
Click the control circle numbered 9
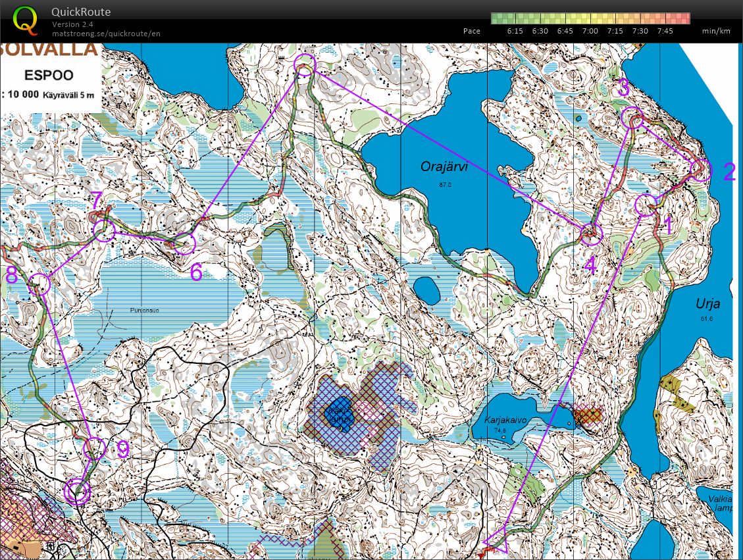pos(94,447)
